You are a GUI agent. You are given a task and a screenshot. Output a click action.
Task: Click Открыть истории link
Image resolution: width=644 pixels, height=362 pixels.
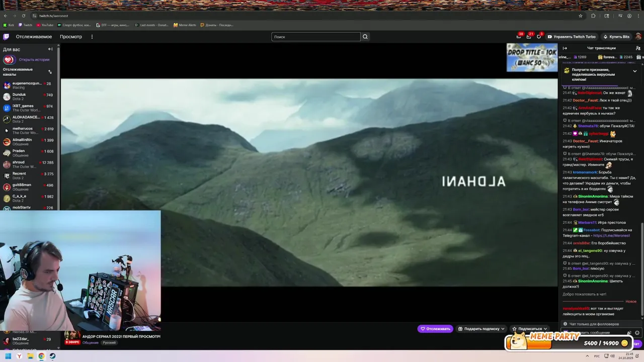[x=34, y=59]
